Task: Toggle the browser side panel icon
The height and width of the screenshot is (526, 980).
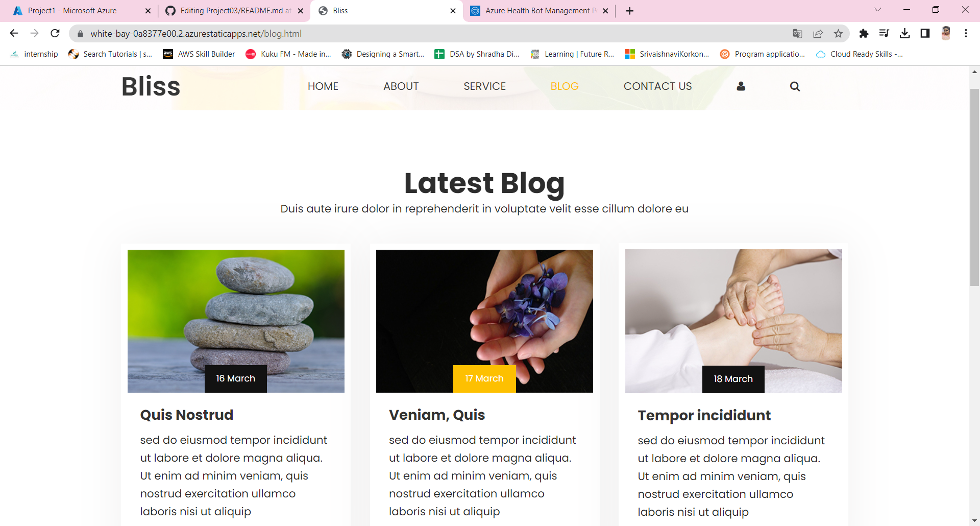Action: tap(925, 33)
